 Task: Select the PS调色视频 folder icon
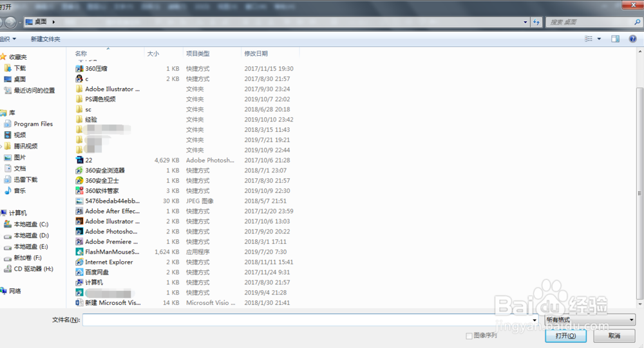(79, 99)
